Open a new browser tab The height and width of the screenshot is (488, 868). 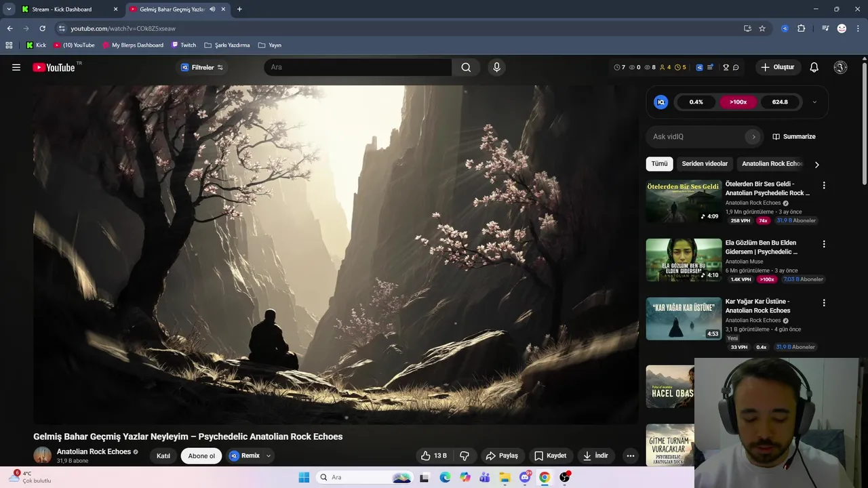(239, 9)
